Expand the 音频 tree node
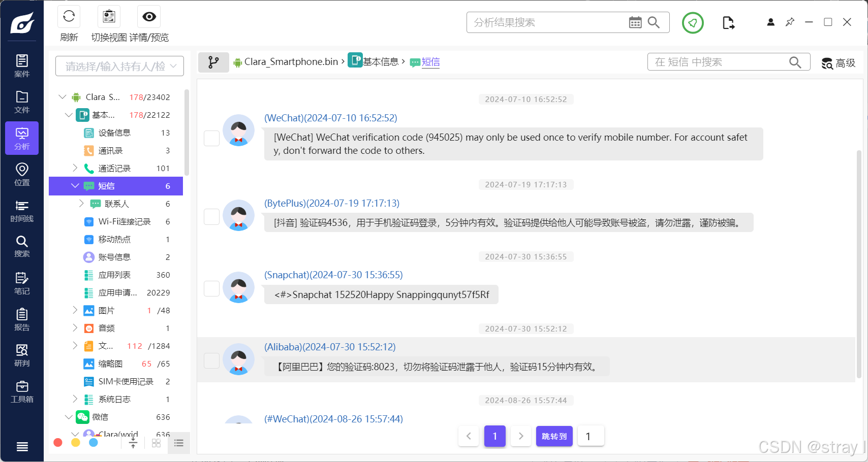Viewport: 868px width, 462px height. click(75, 327)
